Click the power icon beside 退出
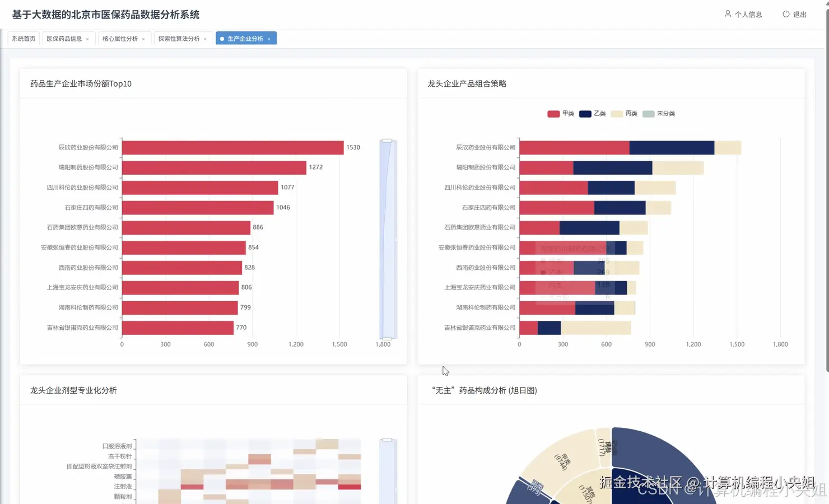Viewport: 829px width, 504px height. pyautogui.click(x=786, y=14)
